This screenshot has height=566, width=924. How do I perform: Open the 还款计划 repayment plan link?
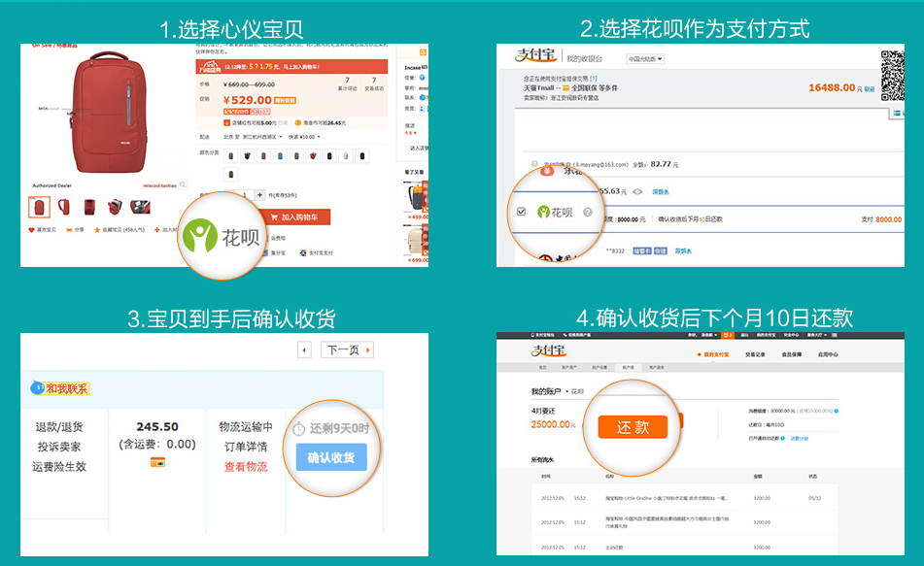pyautogui.click(x=799, y=438)
